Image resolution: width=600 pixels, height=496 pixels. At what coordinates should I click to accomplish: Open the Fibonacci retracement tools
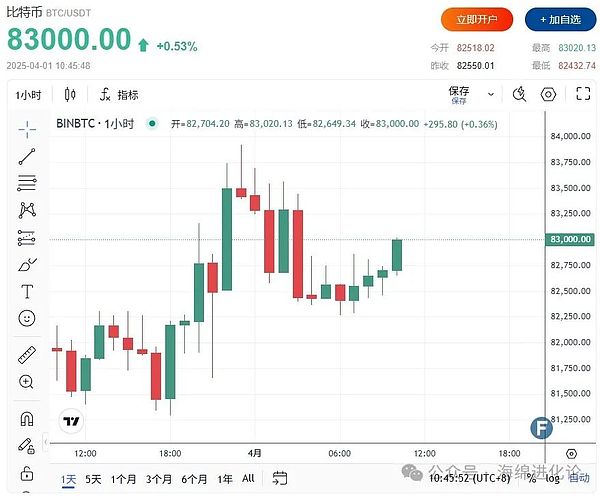(x=27, y=183)
